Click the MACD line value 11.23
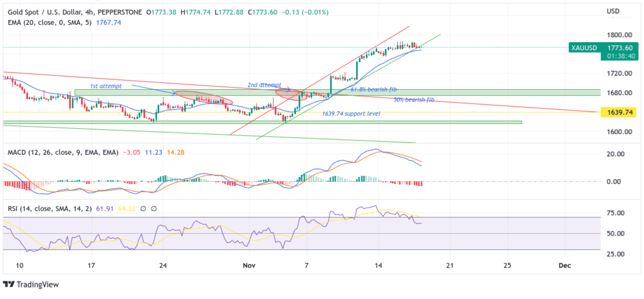 coord(154,152)
